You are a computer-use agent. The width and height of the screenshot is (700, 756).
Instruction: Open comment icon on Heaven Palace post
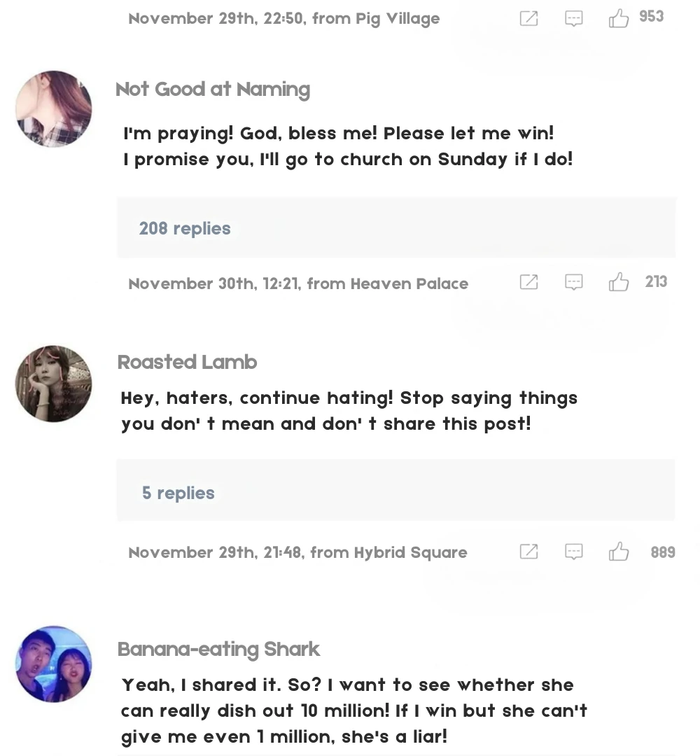click(x=574, y=282)
